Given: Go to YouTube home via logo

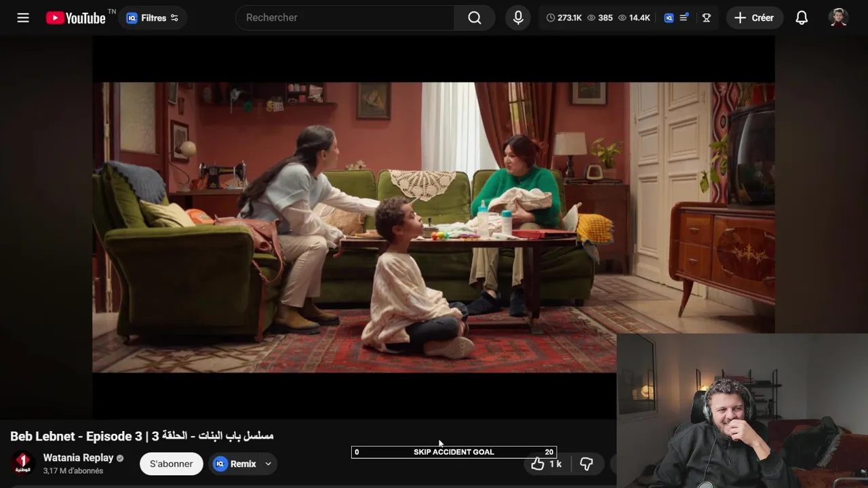Looking at the screenshot, I should click(x=76, y=18).
